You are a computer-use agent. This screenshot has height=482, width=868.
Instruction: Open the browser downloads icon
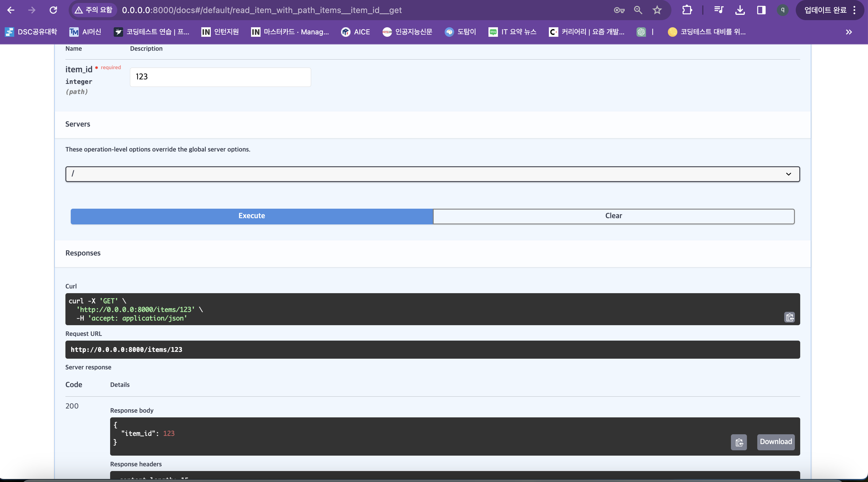[740, 10]
